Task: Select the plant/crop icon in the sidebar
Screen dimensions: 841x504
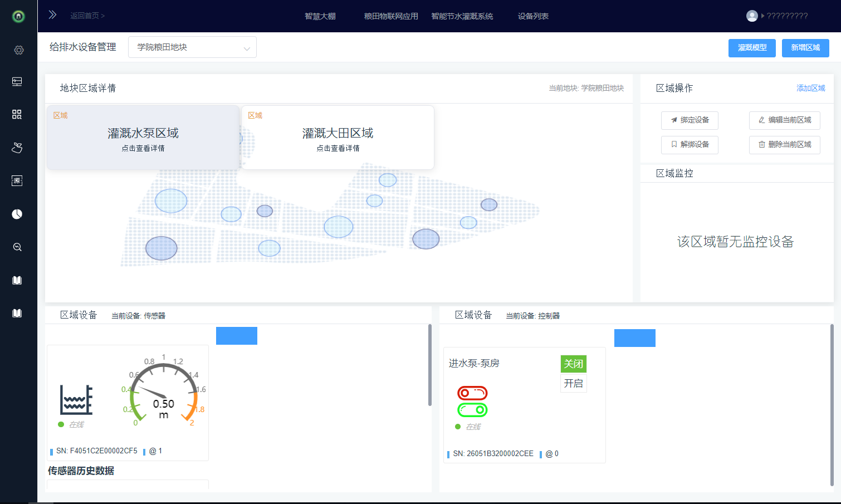Action: pos(17,148)
